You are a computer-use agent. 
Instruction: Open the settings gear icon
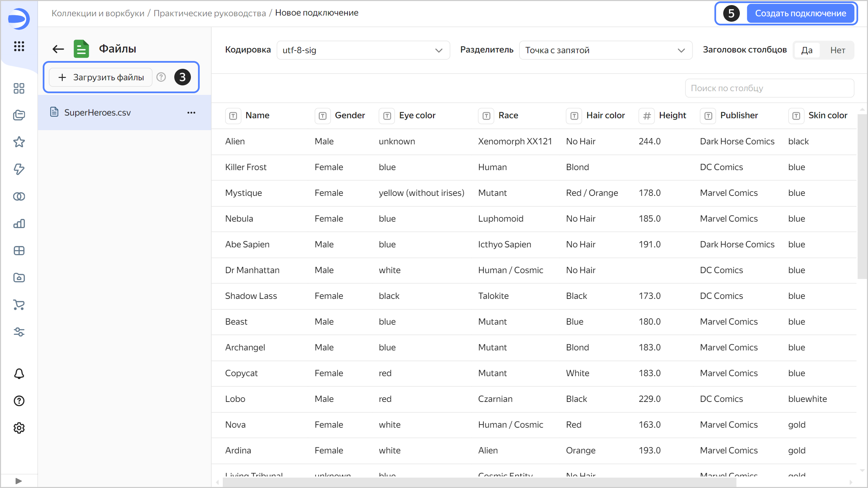click(19, 428)
